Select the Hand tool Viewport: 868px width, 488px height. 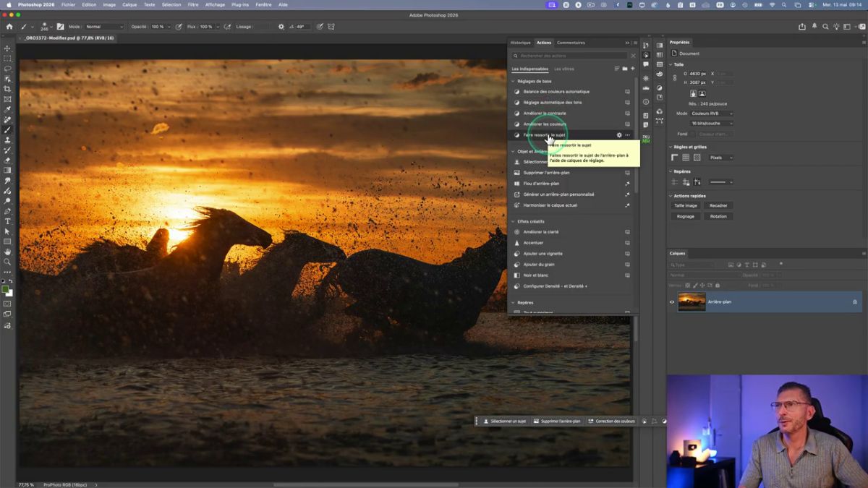tap(7, 252)
